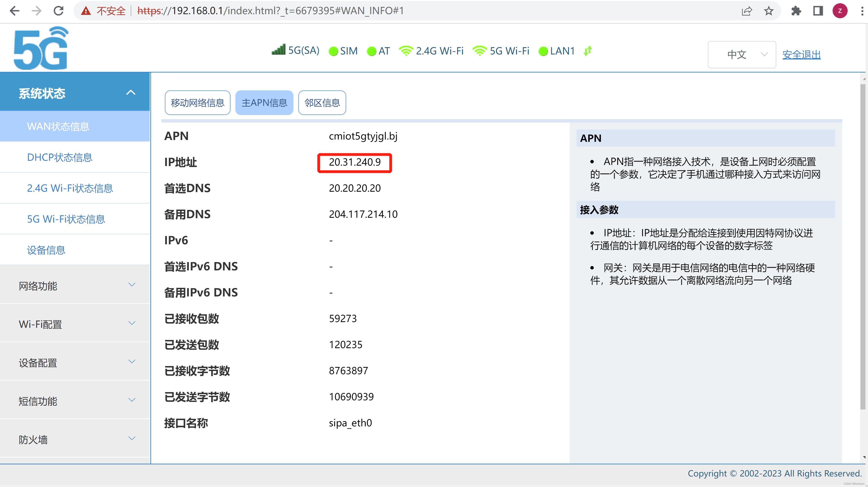Click sent bytes value 10690939
Image resolution: width=868 pixels, height=487 pixels.
(351, 397)
